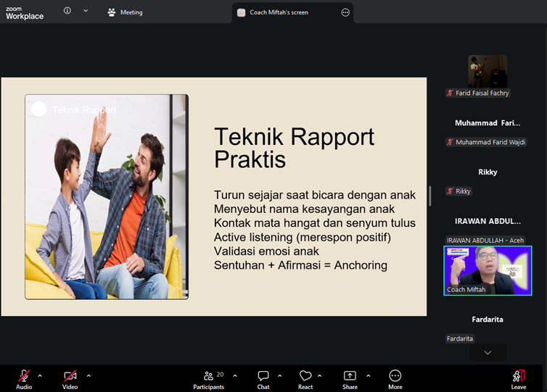Screen dimensions: 547x392
Task: Click Fardarita name label at bottom
Action: (460, 338)
